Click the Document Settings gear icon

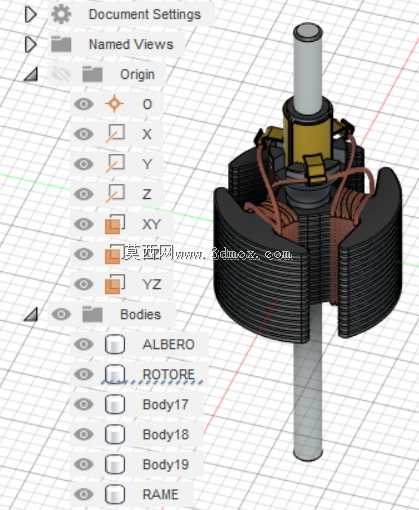click(61, 14)
